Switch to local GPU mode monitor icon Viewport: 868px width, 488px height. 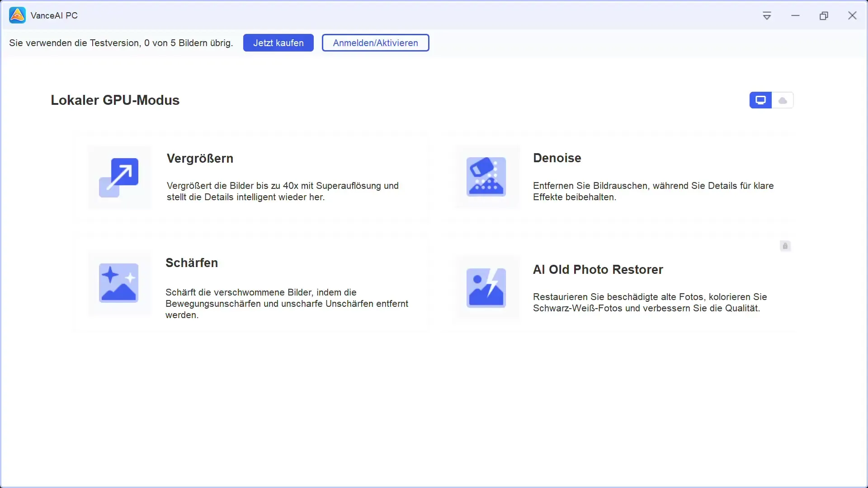point(760,100)
